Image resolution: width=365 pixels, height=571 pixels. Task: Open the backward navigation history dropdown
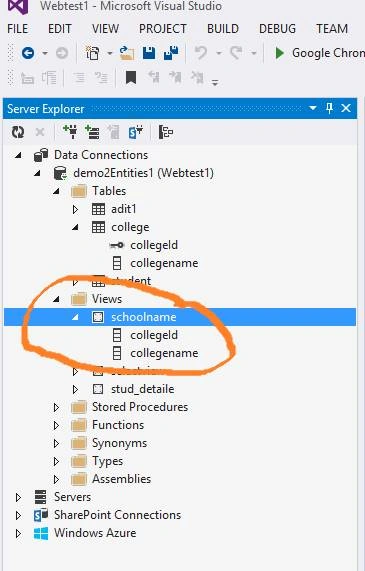pos(45,54)
